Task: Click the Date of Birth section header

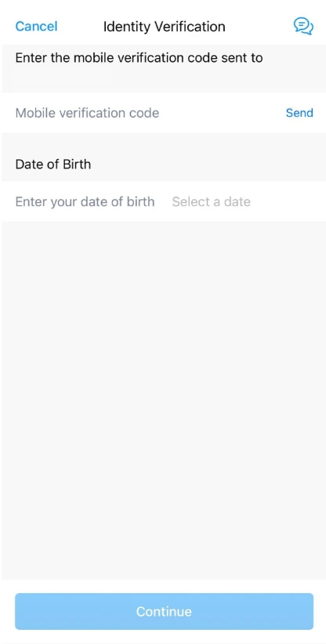Action: tap(53, 165)
